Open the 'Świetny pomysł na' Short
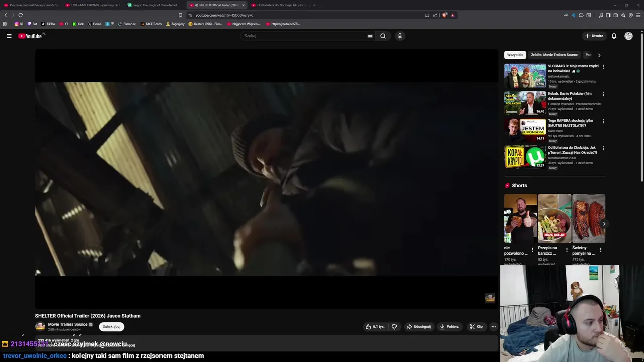Image resolution: width=644 pixels, height=362 pixels. coord(589,219)
